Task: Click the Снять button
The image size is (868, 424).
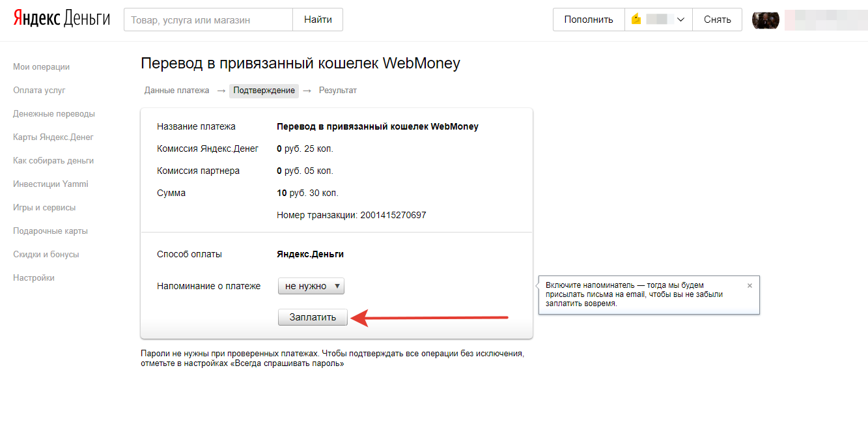Action: click(717, 20)
